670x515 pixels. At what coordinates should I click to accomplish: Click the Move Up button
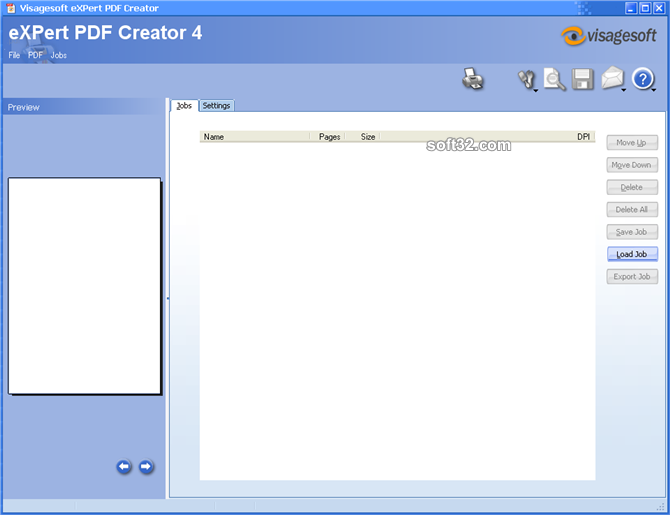(x=632, y=143)
